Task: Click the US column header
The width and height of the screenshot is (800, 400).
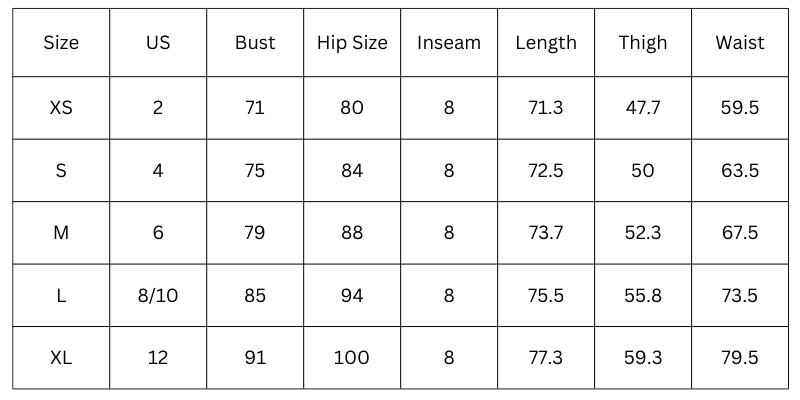Action: (x=158, y=43)
